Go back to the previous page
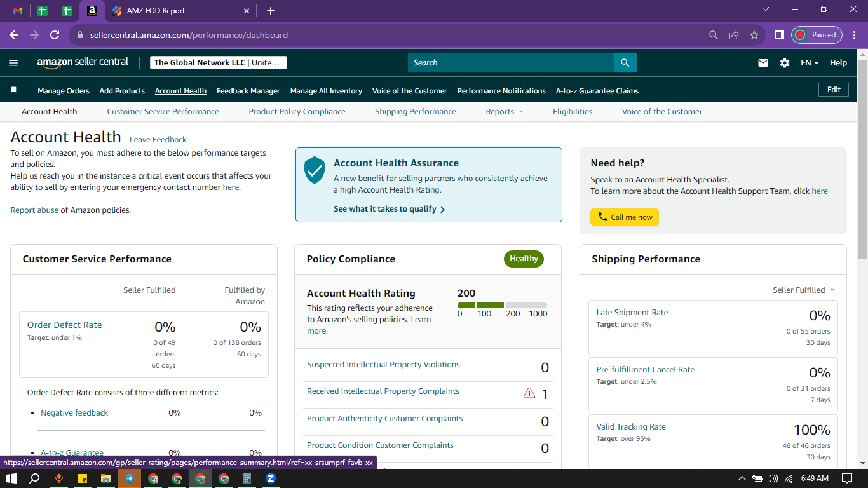868x488 pixels. (x=14, y=35)
